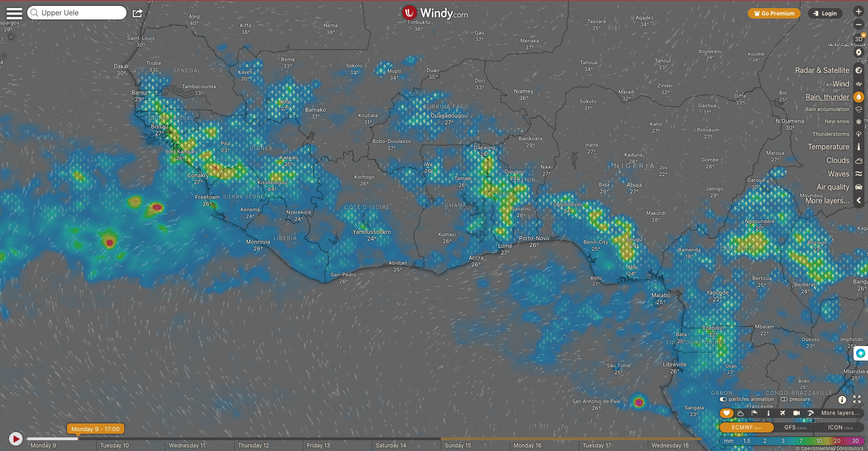
Task: Start the forecast animation play button
Action: click(16, 439)
